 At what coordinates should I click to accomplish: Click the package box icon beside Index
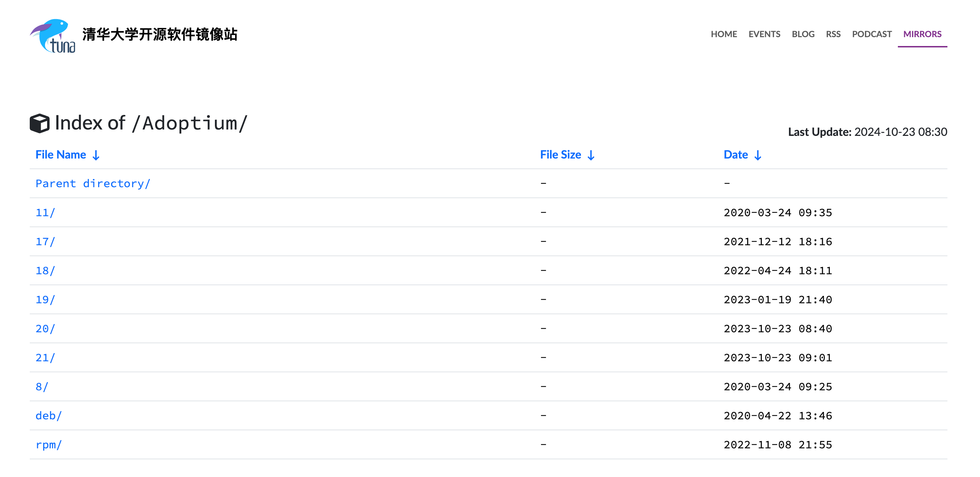tap(40, 123)
